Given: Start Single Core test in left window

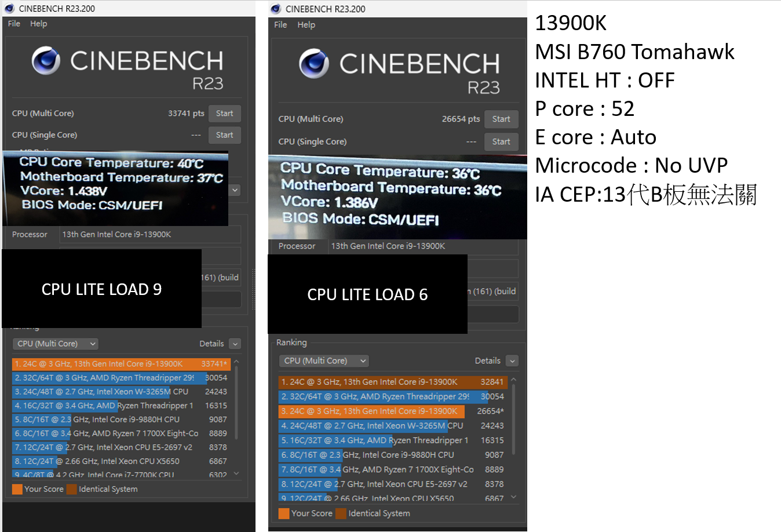Looking at the screenshot, I should [x=225, y=135].
